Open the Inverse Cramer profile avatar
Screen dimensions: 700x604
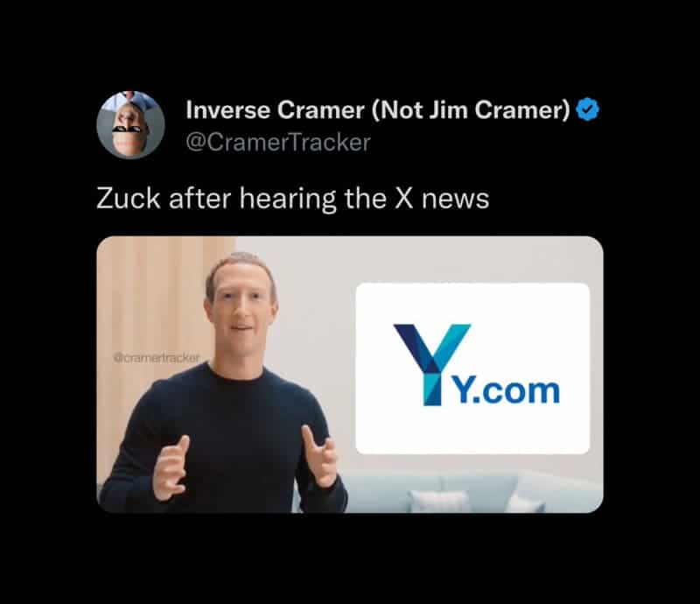pos(130,125)
